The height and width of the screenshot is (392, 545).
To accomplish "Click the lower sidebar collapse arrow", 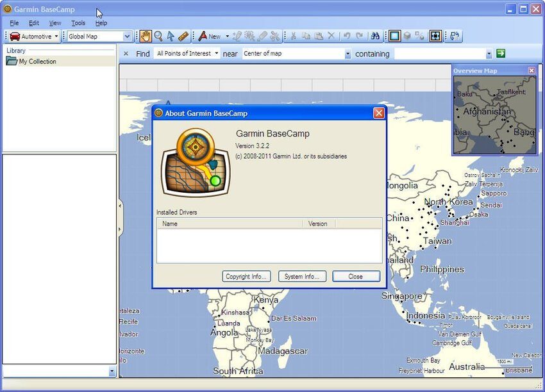I will [121, 229].
